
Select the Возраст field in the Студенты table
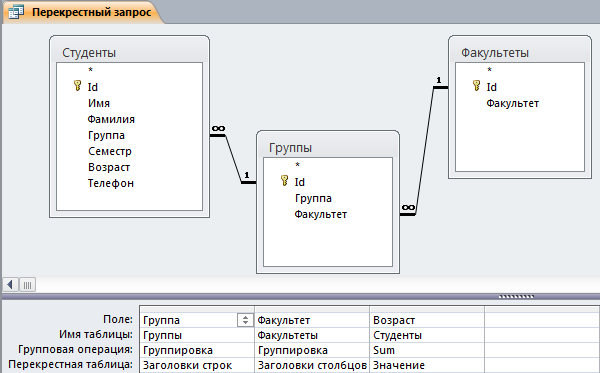coord(109,168)
